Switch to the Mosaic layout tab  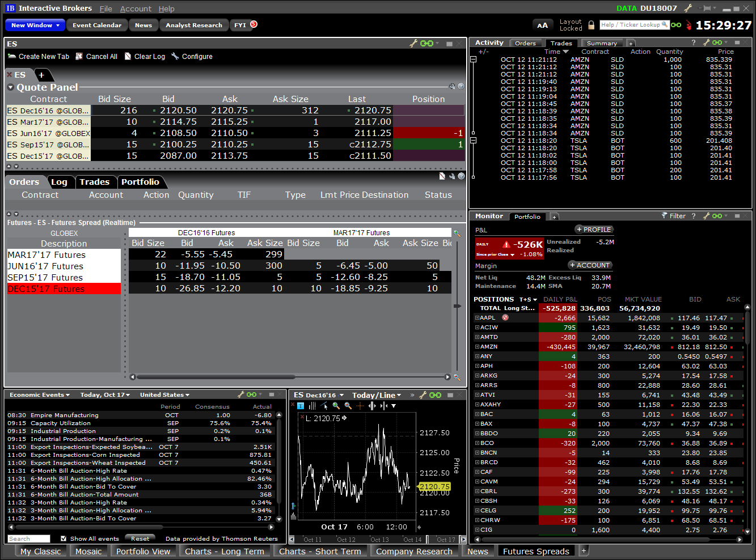coord(88,550)
